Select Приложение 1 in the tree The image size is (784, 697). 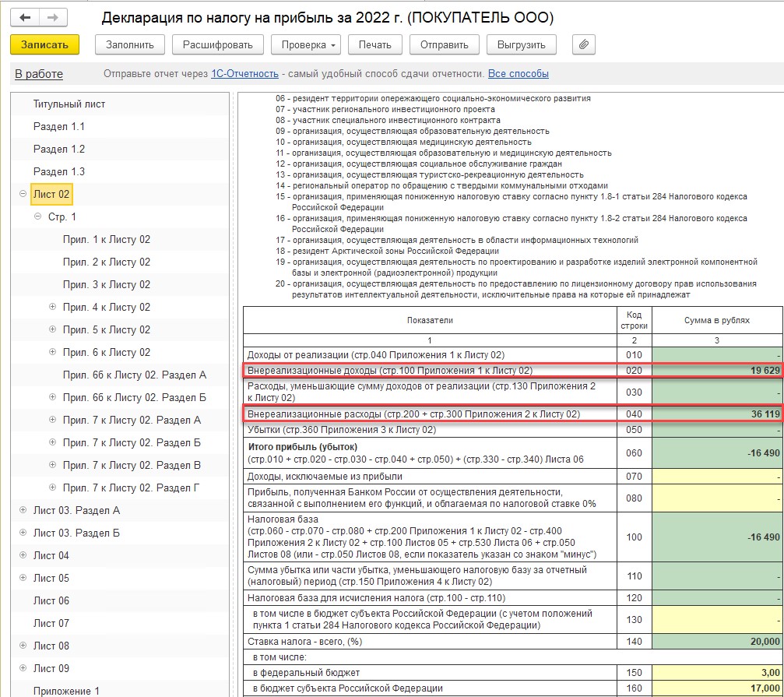66,691
